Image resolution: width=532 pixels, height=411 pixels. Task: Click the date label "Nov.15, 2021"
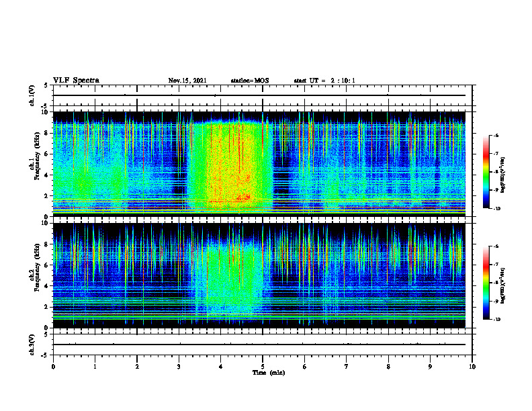187,81
